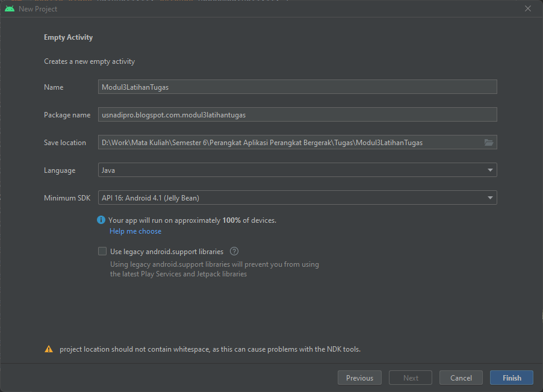Click the Name field containing Modul3LatihanTugas

click(297, 87)
